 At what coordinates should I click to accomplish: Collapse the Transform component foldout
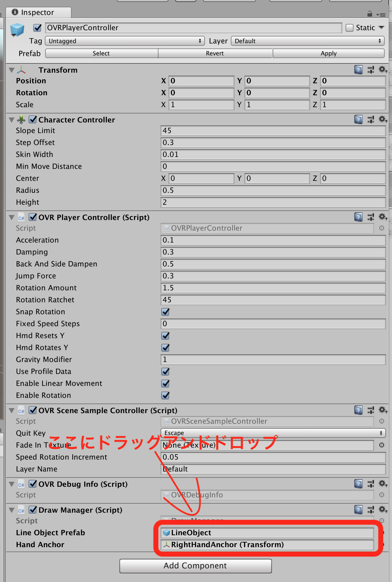[x=12, y=70]
